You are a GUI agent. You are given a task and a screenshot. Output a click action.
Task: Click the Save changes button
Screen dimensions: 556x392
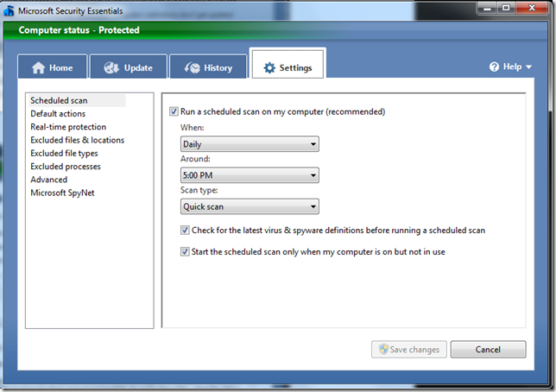(409, 350)
